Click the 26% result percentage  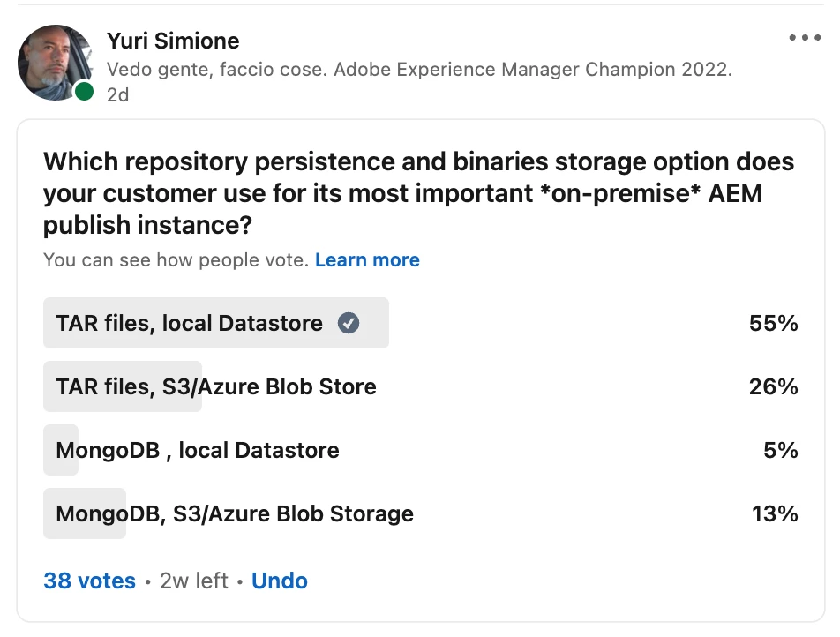(774, 387)
